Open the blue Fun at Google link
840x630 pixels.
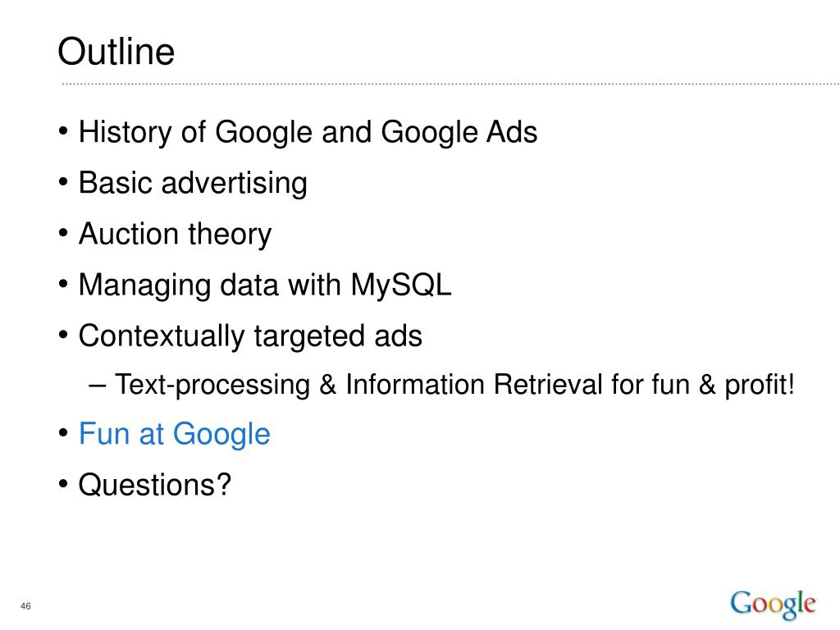tap(175, 434)
